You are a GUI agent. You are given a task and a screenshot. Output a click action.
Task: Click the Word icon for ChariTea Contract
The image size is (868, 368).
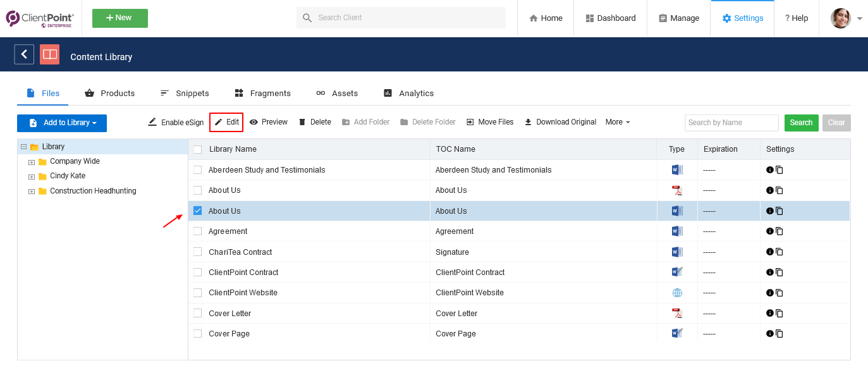pos(677,252)
